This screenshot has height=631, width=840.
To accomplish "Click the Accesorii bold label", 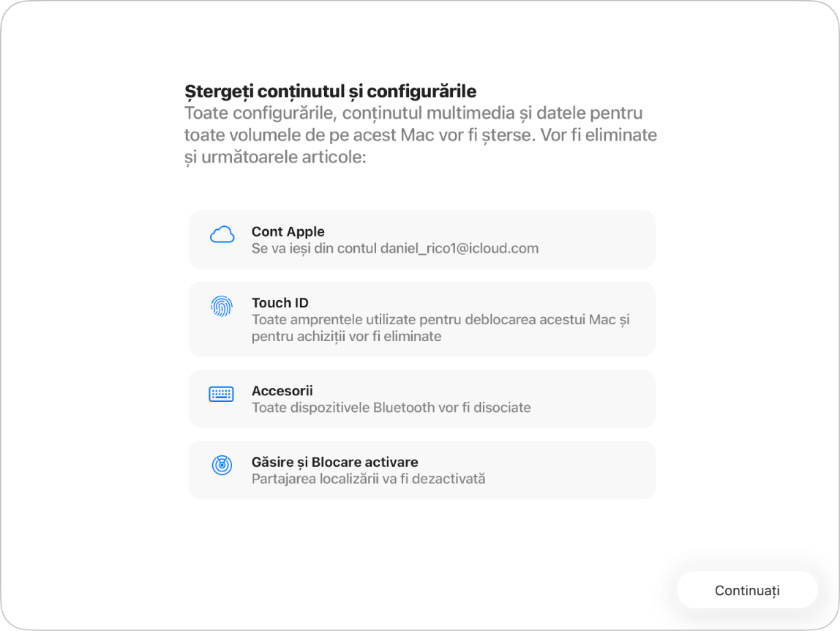I will [x=282, y=391].
